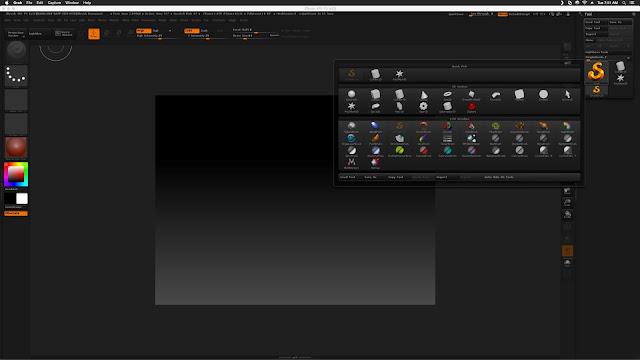This screenshot has width=640, height=360.
Task: Select the Gear3D mesh tool
Action: (x=424, y=107)
